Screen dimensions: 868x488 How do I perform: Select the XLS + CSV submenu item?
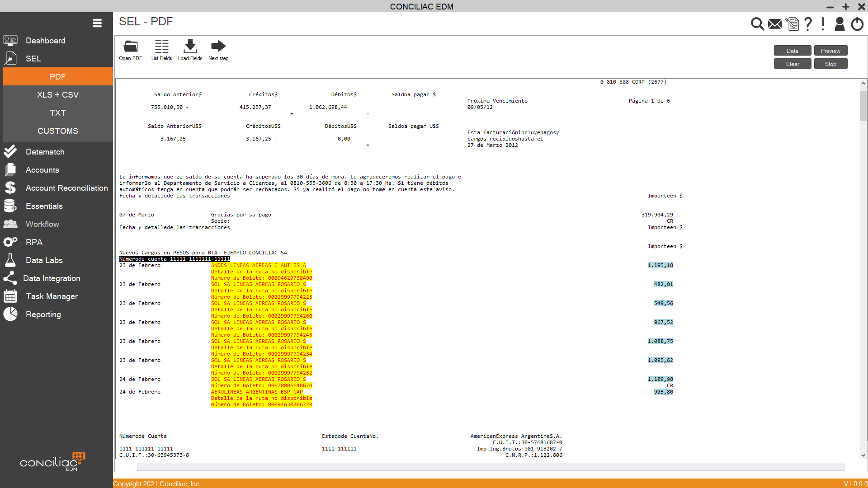(x=58, y=95)
